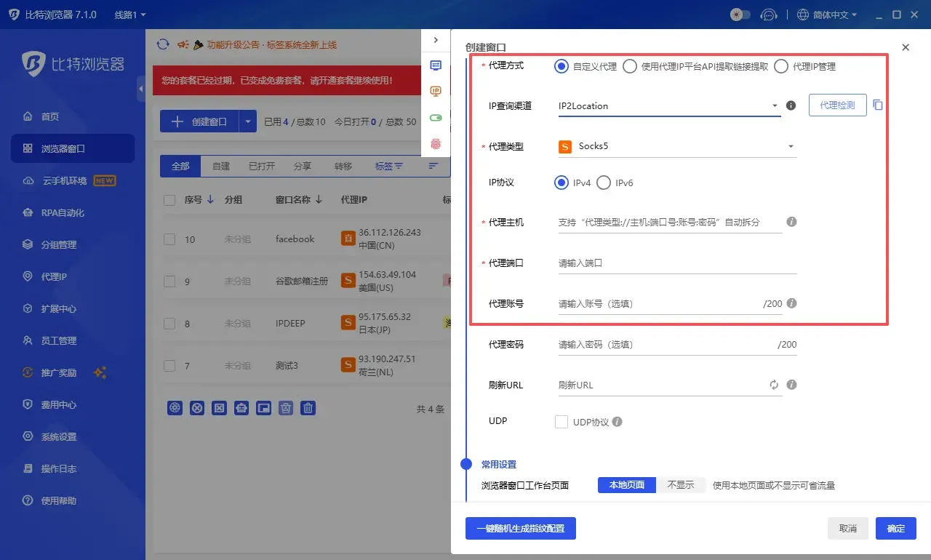
Task: Switch to the 已打开 tab
Action: click(x=260, y=166)
